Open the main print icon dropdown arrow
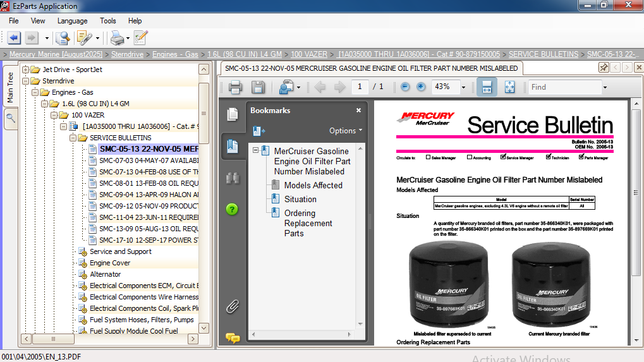This screenshot has width=644, height=362. click(x=128, y=39)
